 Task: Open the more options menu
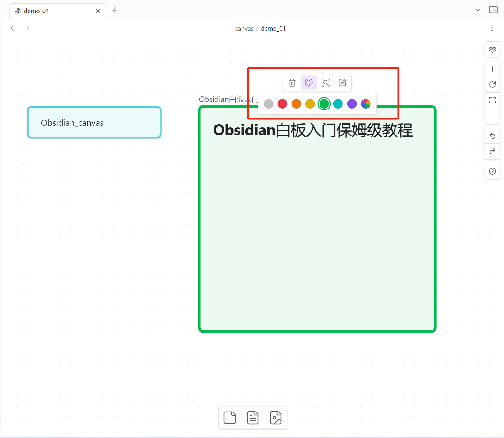click(492, 28)
